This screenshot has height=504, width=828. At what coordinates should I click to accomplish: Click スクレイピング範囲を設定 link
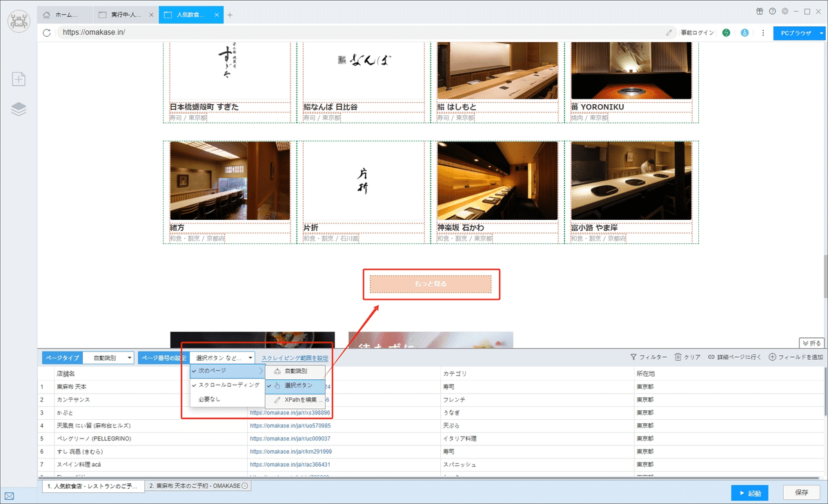[x=295, y=358]
